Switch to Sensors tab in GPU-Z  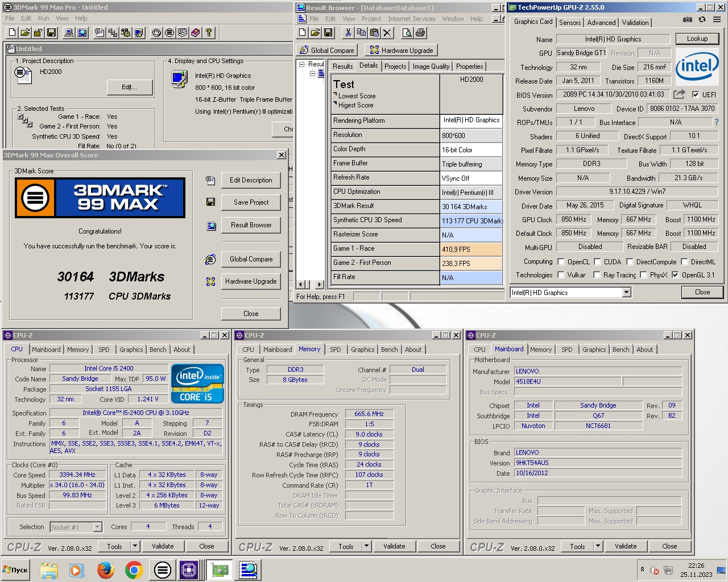click(x=570, y=22)
